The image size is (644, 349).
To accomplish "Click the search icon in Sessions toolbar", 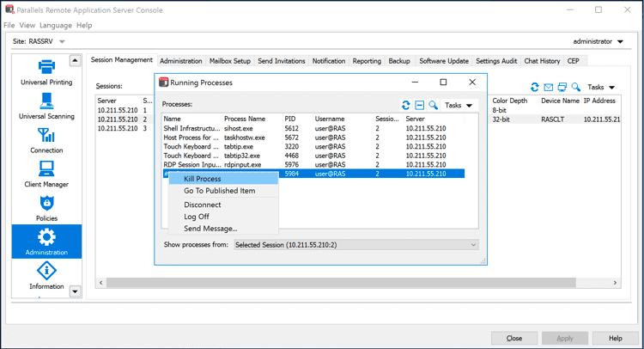I will click(x=576, y=87).
